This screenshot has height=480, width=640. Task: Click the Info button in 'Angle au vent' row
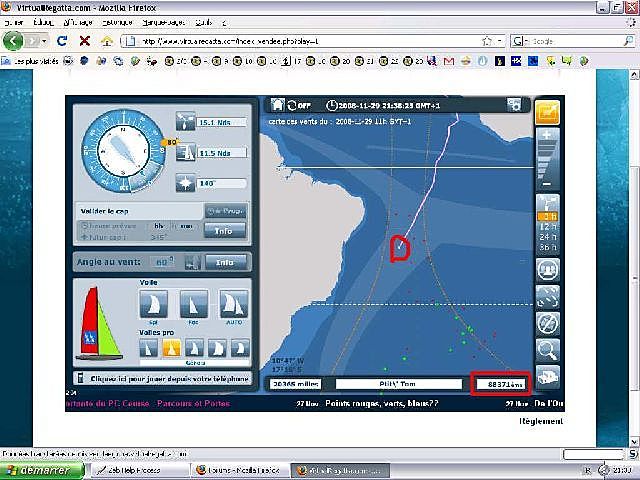point(225,262)
